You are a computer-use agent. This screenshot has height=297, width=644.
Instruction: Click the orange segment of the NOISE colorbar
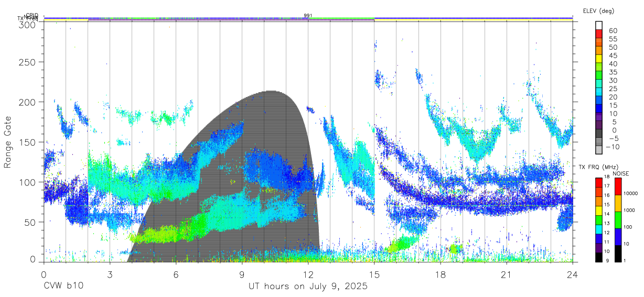[617, 203]
